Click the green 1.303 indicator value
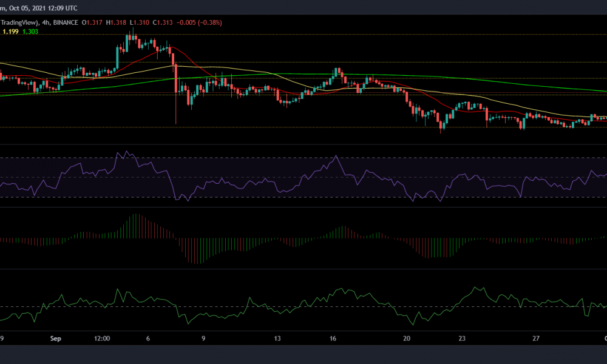Screen dimensions: 607x364 (30, 32)
